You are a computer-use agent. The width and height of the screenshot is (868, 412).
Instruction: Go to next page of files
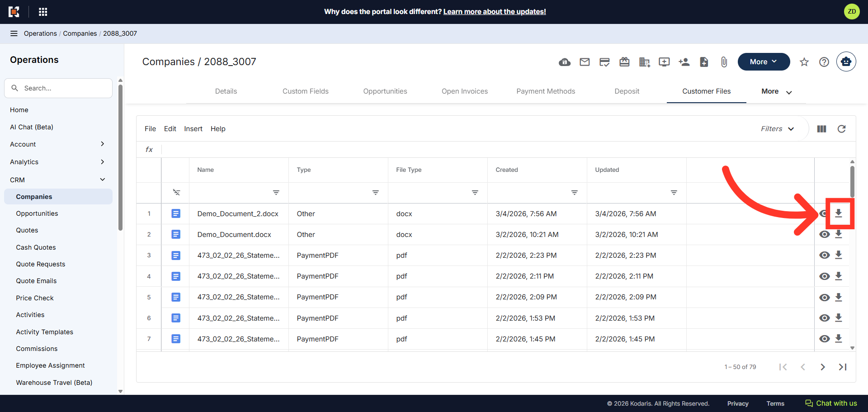pos(823,367)
